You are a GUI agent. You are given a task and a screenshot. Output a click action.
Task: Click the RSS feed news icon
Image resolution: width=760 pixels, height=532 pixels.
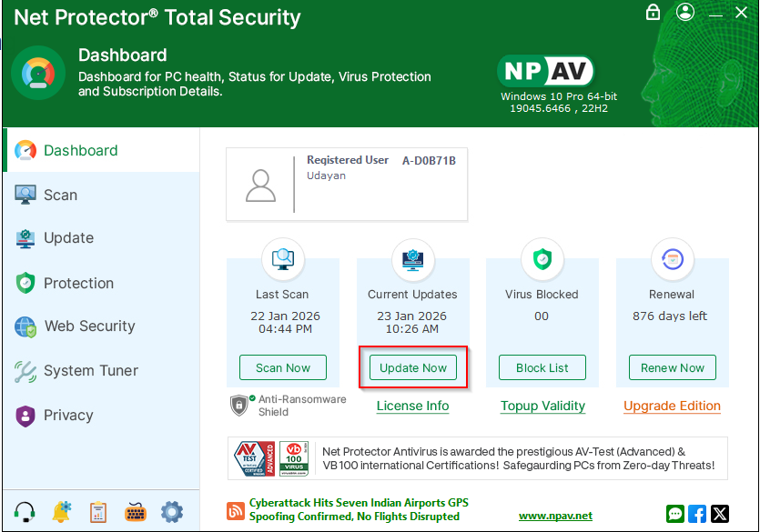tap(236, 509)
